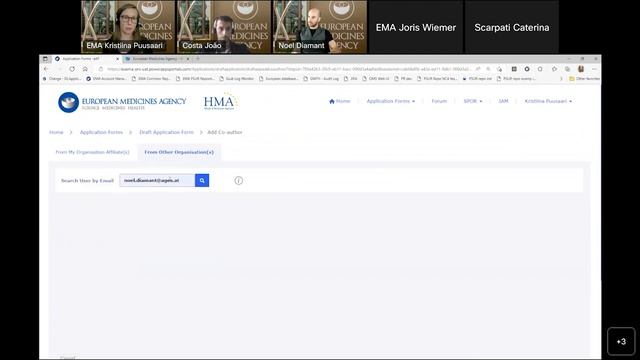Click the dark square extension icon in toolbar

[514, 69]
